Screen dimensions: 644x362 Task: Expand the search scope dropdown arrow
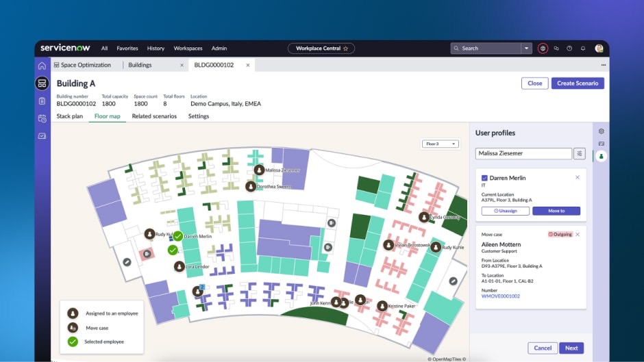(527, 49)
